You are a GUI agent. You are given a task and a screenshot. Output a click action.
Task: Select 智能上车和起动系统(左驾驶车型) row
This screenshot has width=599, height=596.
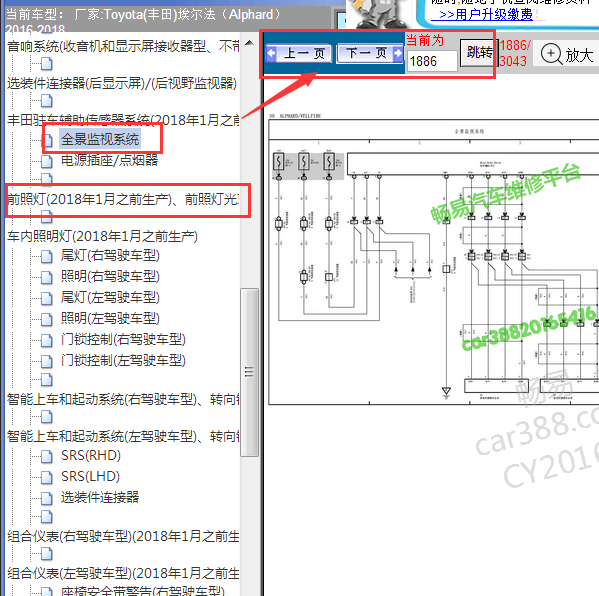point(123,436)
